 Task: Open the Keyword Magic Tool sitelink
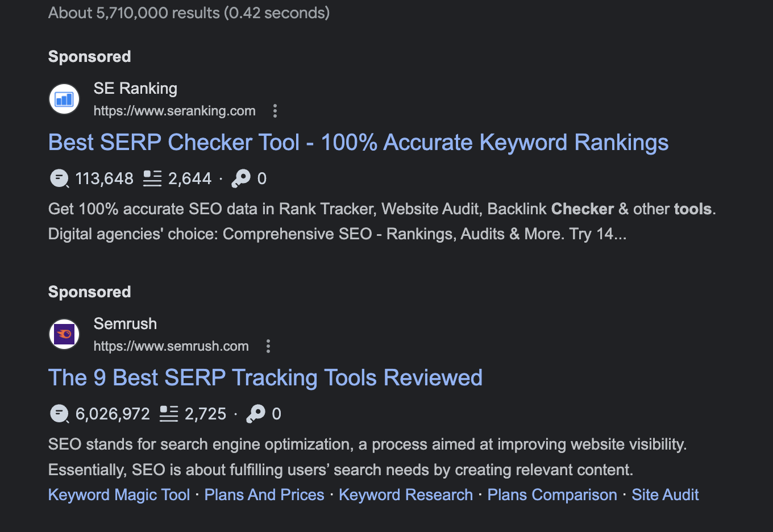(x=119, y=494)
